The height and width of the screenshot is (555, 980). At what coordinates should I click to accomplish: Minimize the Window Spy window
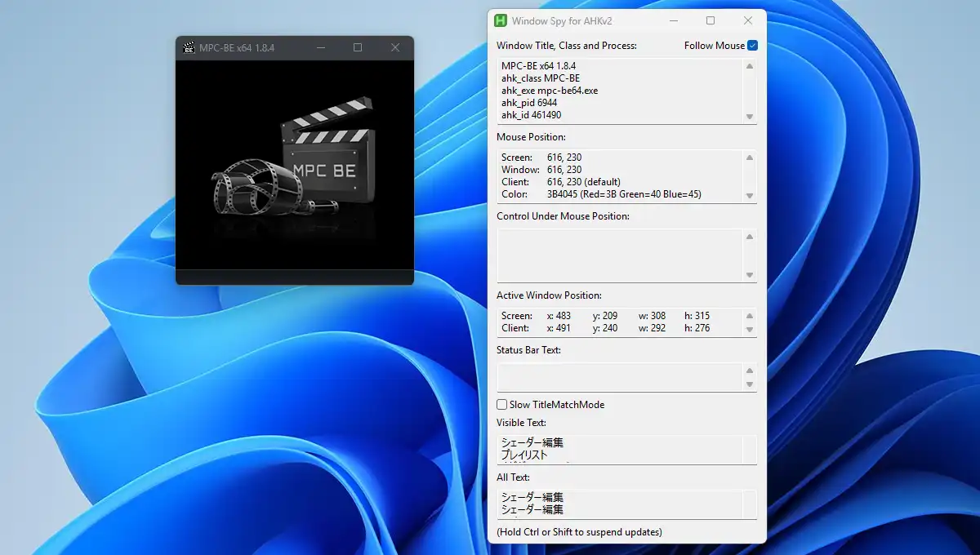(x=673, y=20)
